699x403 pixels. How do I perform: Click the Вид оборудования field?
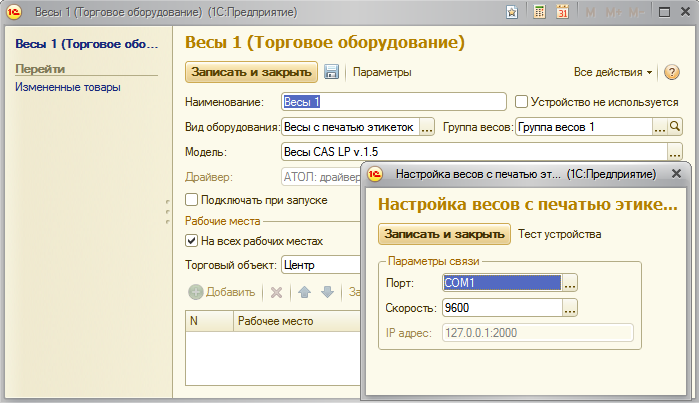tap(351, 127)
